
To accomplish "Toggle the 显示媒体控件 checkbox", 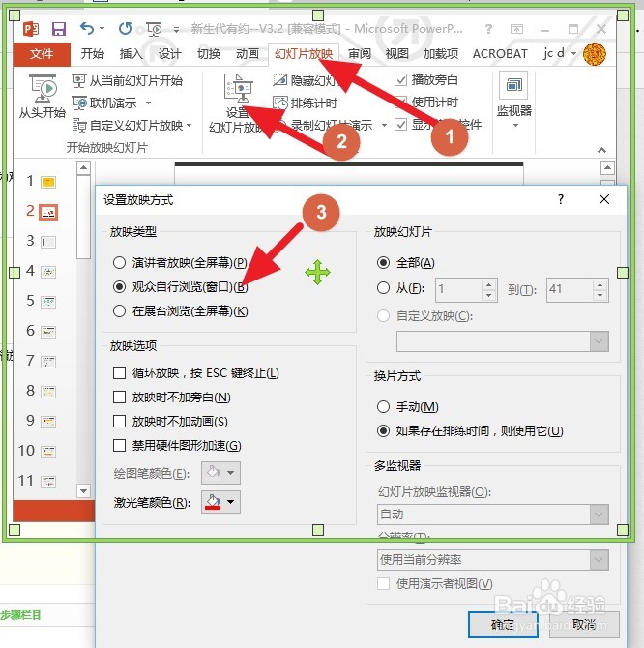I will [400, 125].
